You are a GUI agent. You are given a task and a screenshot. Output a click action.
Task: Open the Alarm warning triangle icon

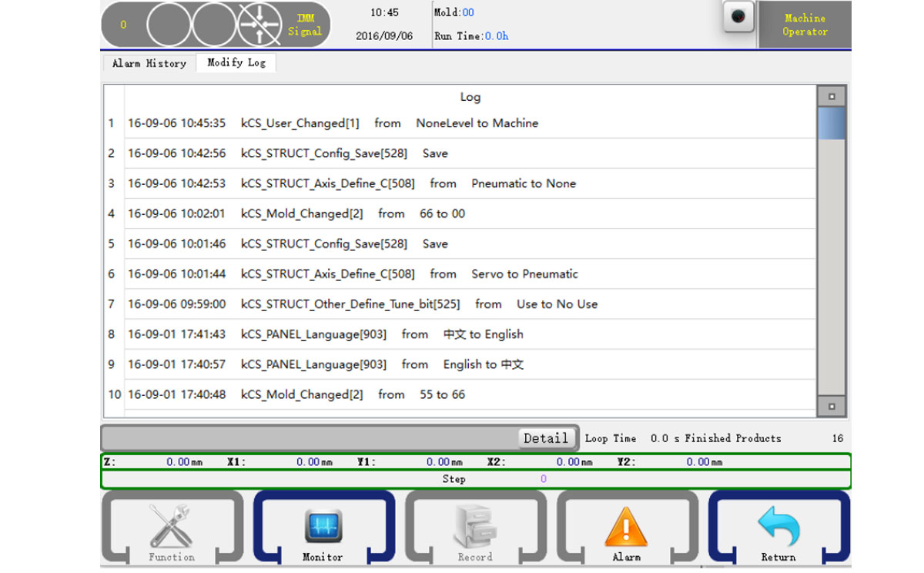pyautogui.click(x=626, y=528)
